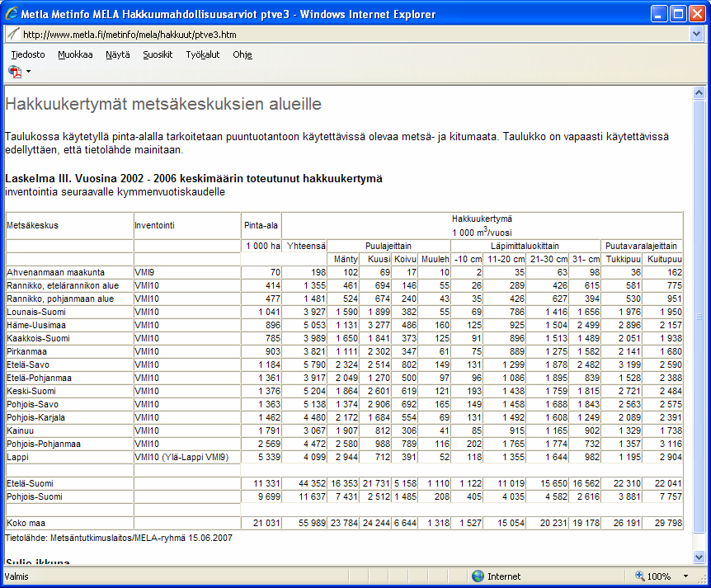The height and width of the screenshot is (588, 711).
Task: Click the heading 'Hakkuukertymät metsäkeskuksien alueille'
Action: pos(163,104)
